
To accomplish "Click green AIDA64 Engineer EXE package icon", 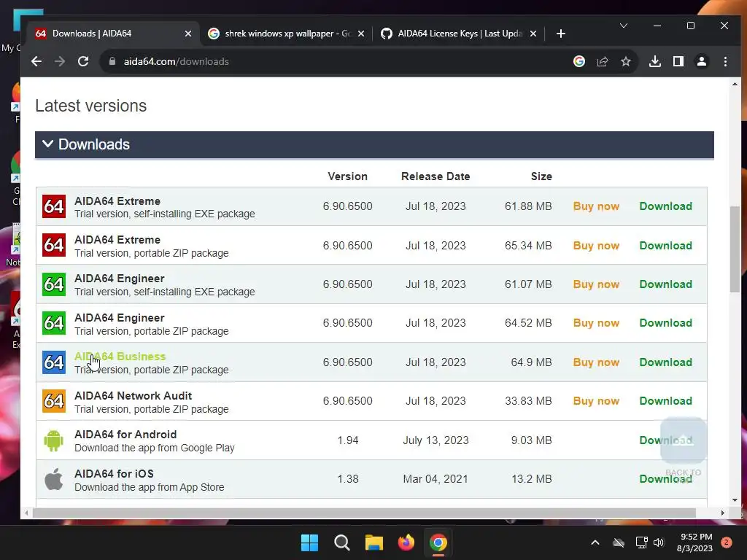I will coord(54,284).
